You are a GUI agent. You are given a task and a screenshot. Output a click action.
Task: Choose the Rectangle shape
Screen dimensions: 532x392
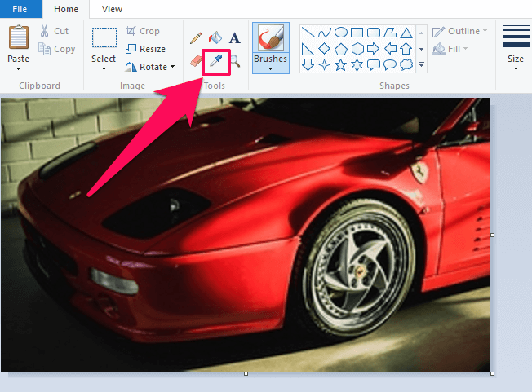coord(357,33)
